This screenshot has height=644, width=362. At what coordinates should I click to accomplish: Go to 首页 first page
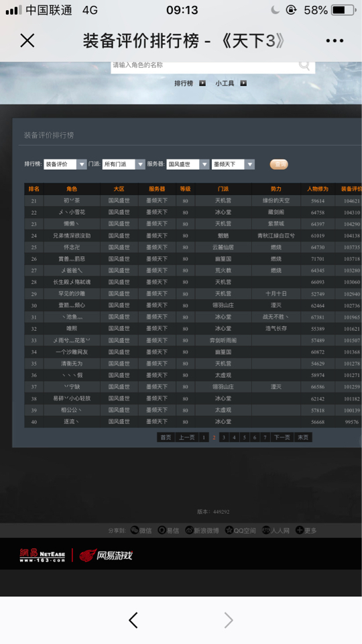tap(166, 437)
